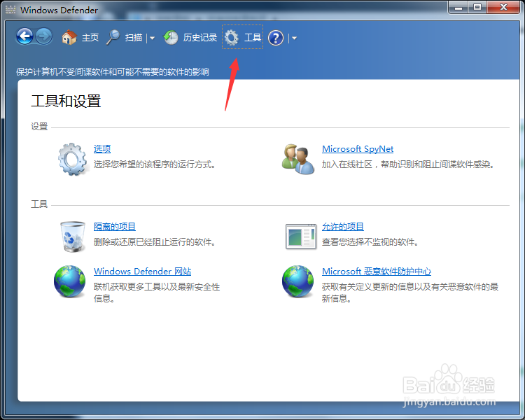Click the 扫描 magnifier icon
The height and width of the screenshot is (420, 525).
tap(113, 37)
